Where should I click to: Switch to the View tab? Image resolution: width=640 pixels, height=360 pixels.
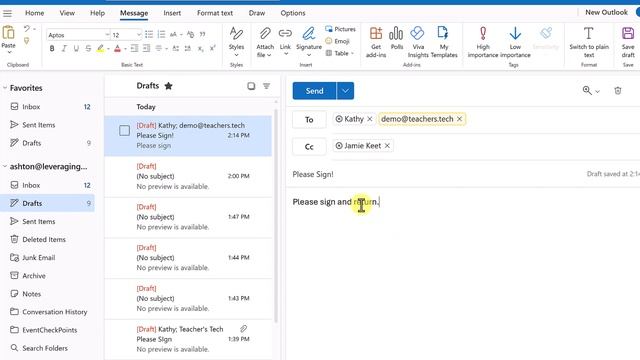click(x=67, y=13)
